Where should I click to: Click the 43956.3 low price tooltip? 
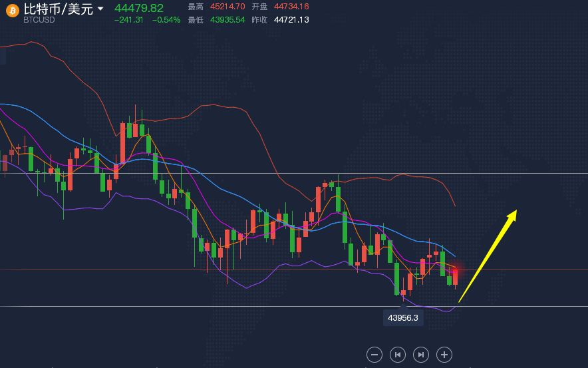402,317
